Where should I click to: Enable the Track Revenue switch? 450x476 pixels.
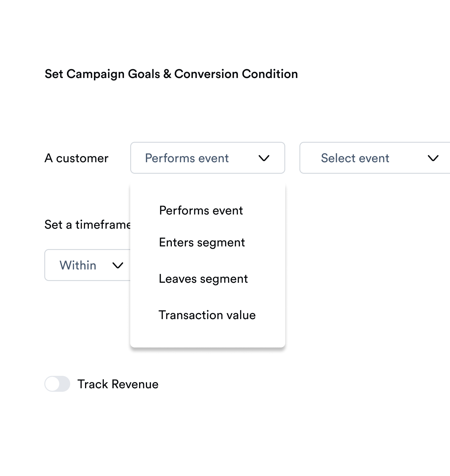57,384
